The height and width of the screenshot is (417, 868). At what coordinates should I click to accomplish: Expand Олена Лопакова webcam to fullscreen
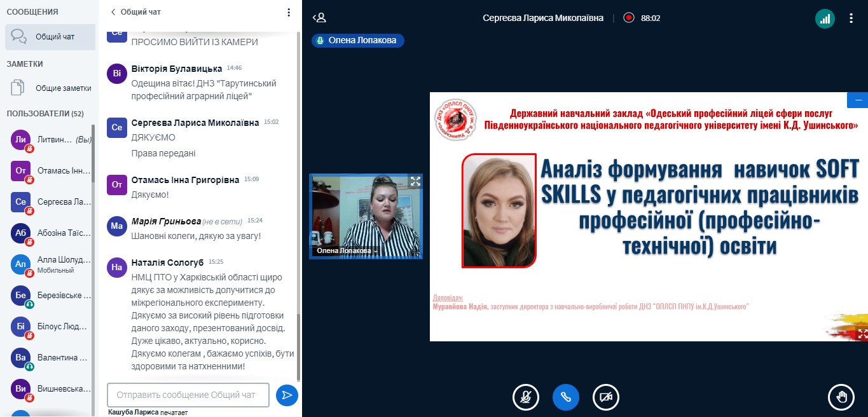tap(415, 181)
